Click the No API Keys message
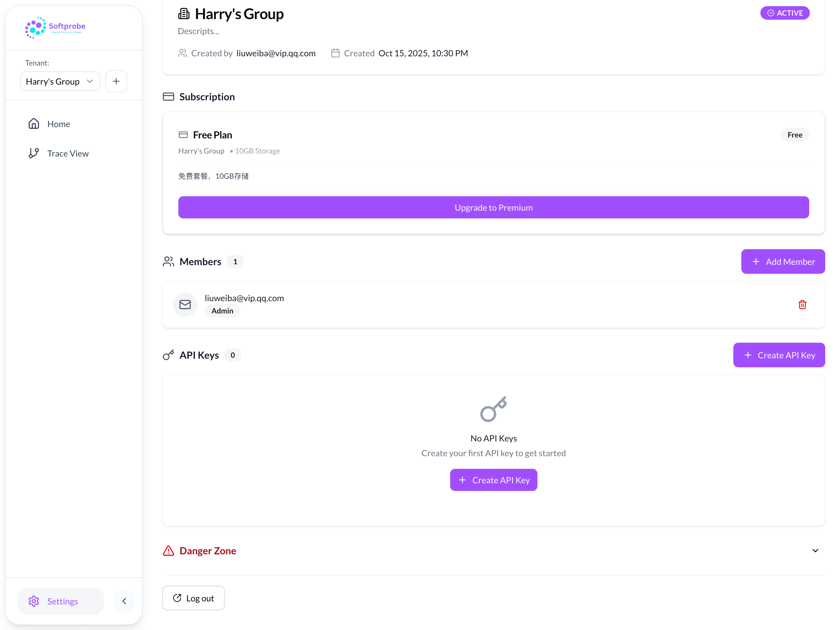 [493, 438]
